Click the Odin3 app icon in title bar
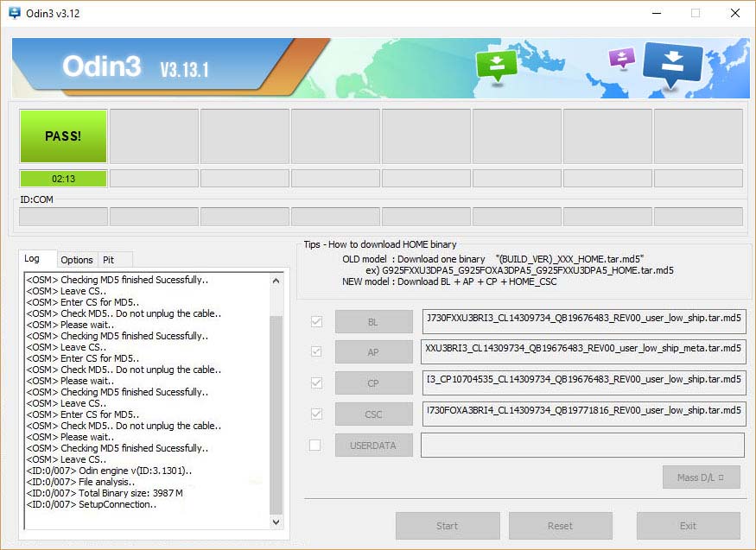 pos(16,14)
